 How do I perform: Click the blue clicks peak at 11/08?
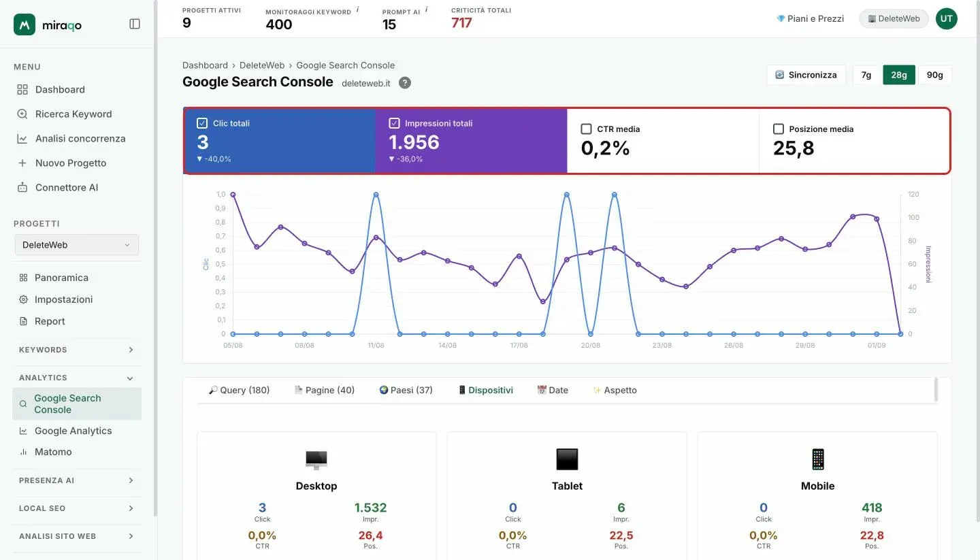click(x=376, y=195)
